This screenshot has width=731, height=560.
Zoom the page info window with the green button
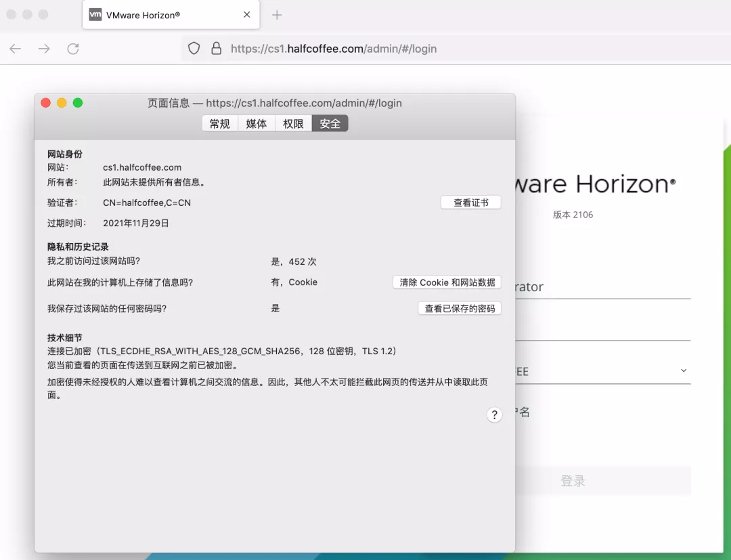(x=78, y=102)
